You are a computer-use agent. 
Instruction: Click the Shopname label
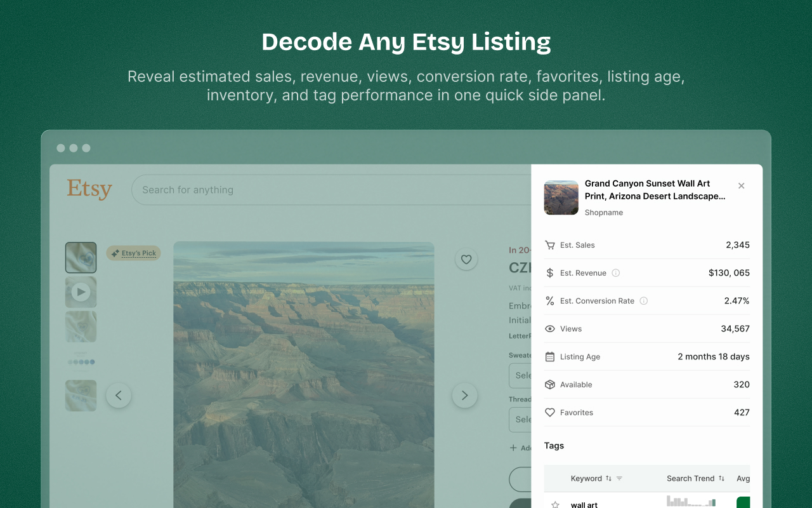coord(604,213)
